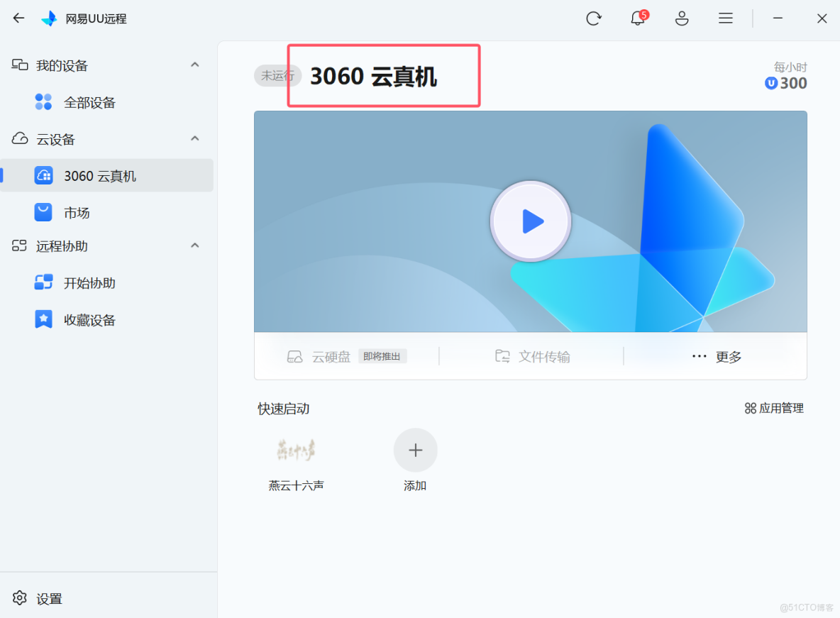
Task: Collapse the 我的设备 section
Action: tap(195, 65)
